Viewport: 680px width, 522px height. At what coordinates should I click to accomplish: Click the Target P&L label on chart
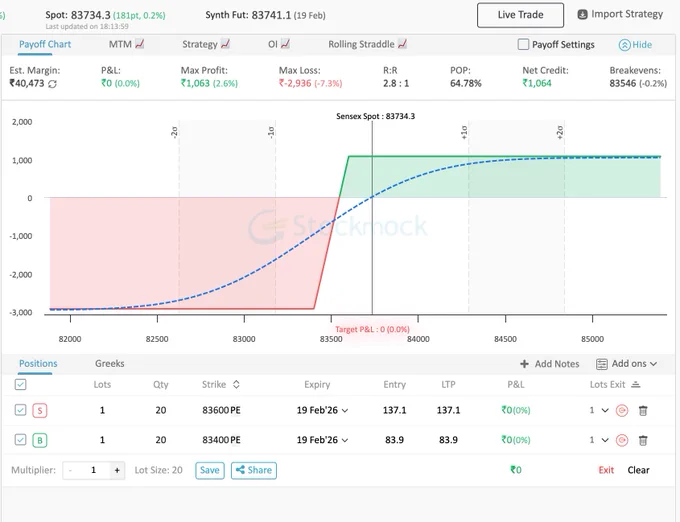(x=372, y=330)
